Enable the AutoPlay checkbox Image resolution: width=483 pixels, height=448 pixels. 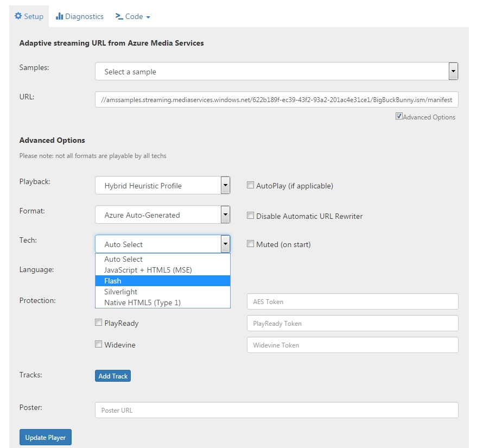(x=250, y=185)
